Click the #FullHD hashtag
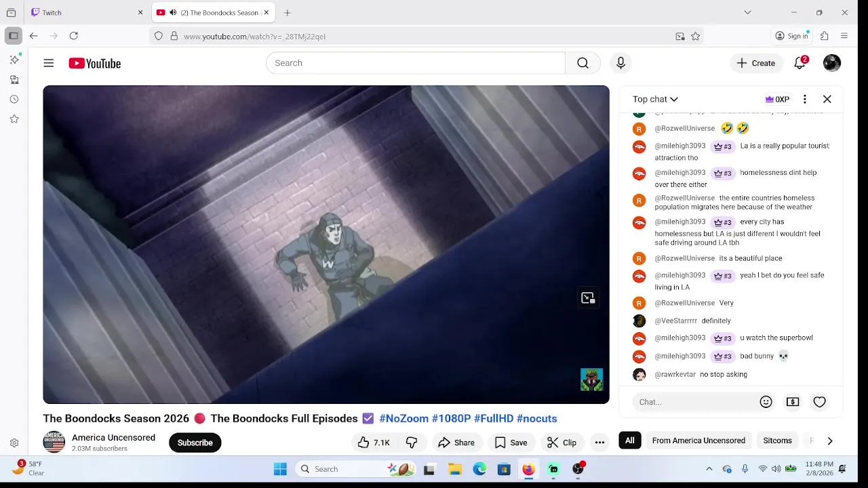 point(493,418)
